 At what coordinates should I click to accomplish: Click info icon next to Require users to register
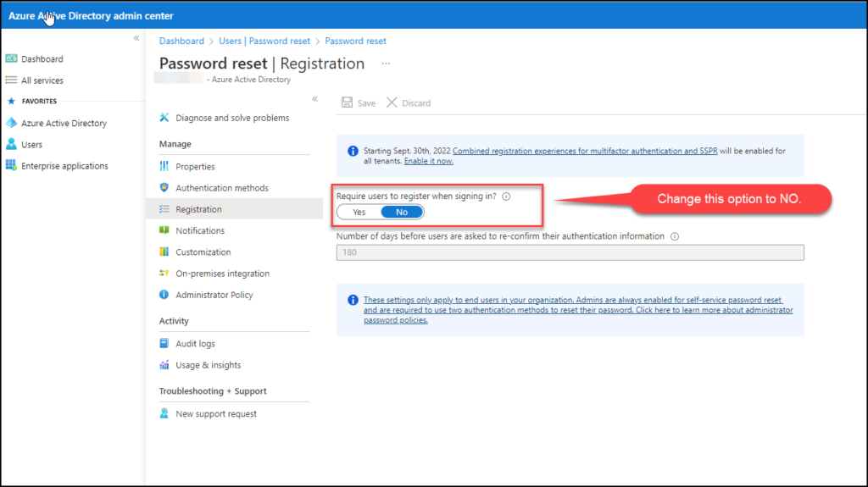(506, 196)
